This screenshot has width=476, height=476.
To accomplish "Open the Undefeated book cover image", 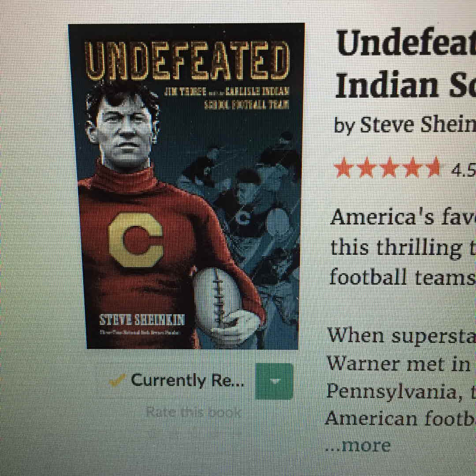I will tap(186, 186).
